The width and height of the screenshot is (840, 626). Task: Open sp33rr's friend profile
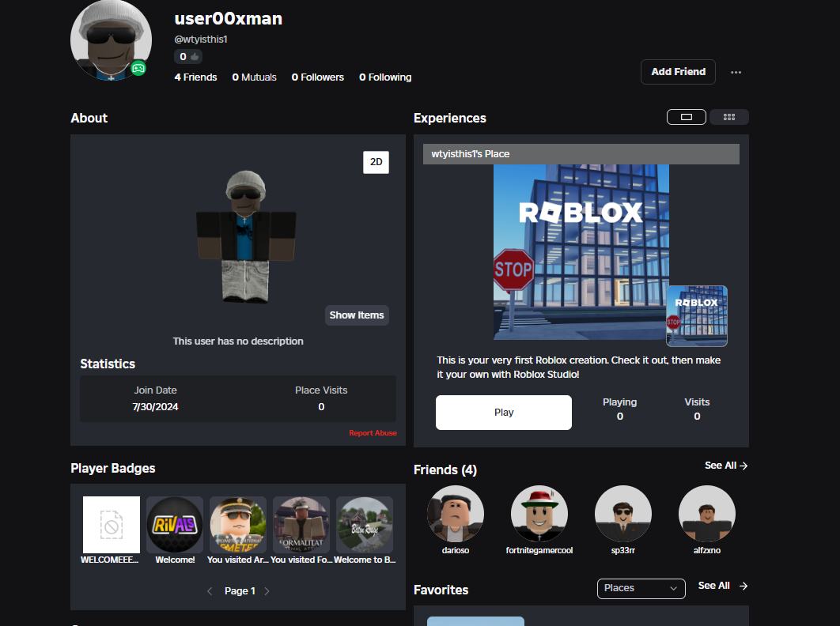[x=623, y=514]
